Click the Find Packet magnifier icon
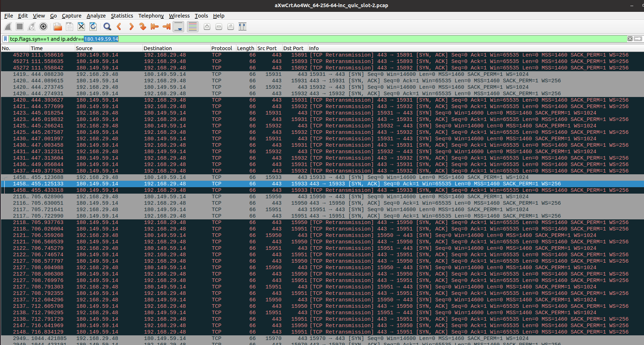The width and height of the screenshot is (644, 345). (x=107, y=26)
